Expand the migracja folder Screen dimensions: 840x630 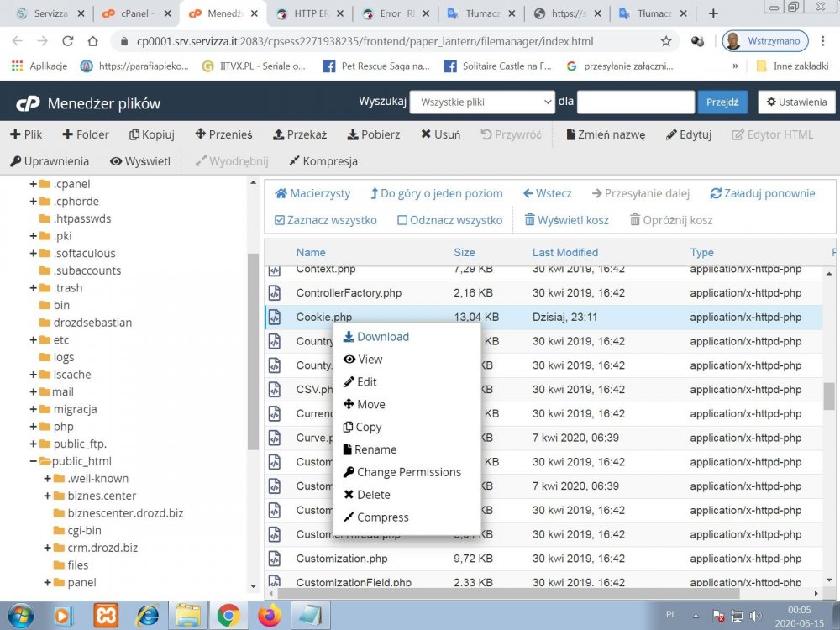click(34, 409)
